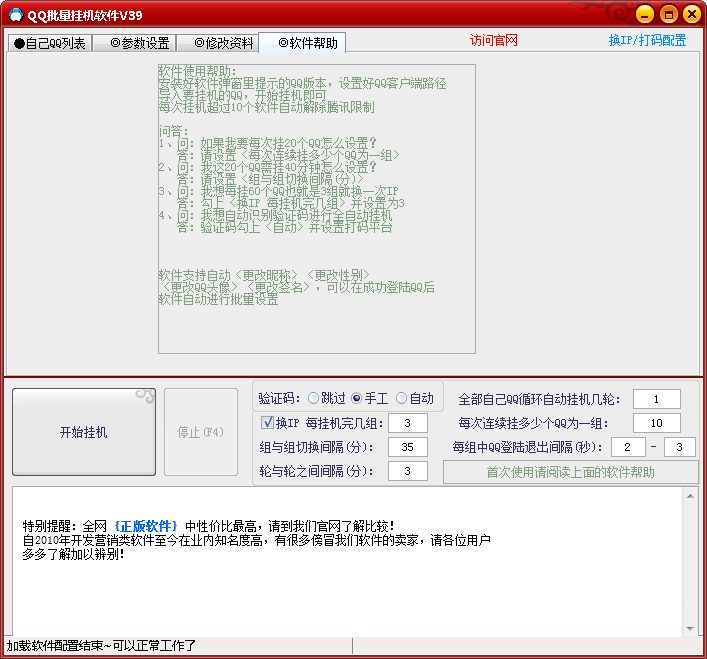The image size is (707, 659).
Task: Click the 多多了解加以辨别 log line
Action: tap(73, 554)
